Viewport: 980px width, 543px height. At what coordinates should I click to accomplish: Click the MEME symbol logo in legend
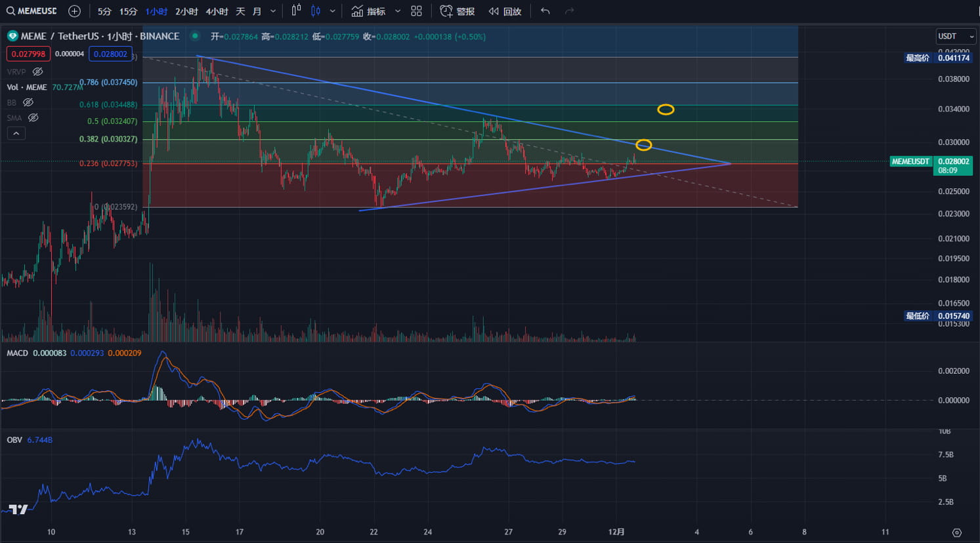click(12, 36)
